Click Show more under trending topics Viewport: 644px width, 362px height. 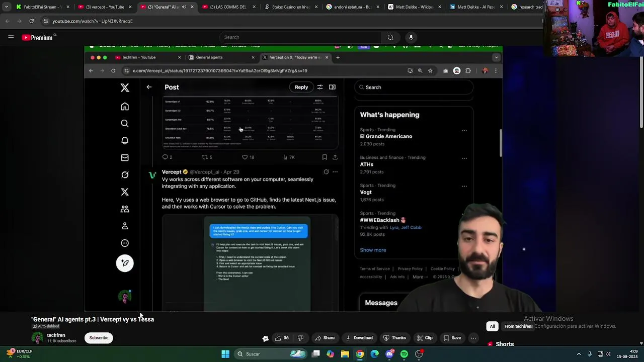[373, 250]
